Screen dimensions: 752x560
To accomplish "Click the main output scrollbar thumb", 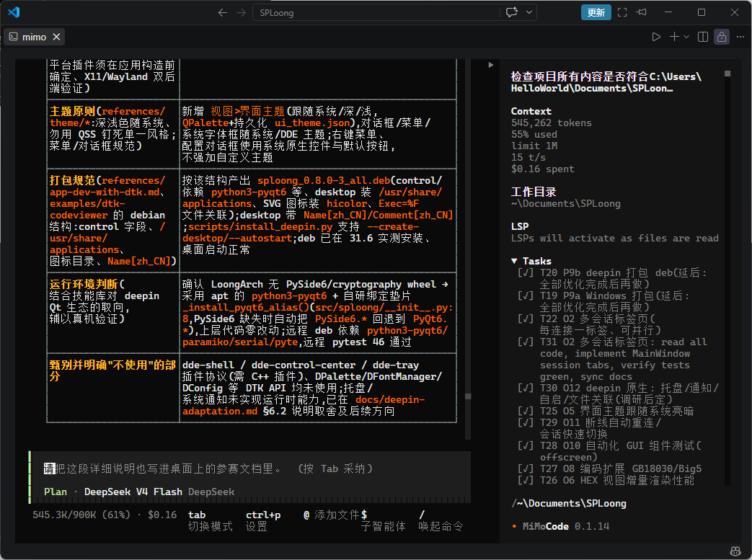I will (468, 396).
